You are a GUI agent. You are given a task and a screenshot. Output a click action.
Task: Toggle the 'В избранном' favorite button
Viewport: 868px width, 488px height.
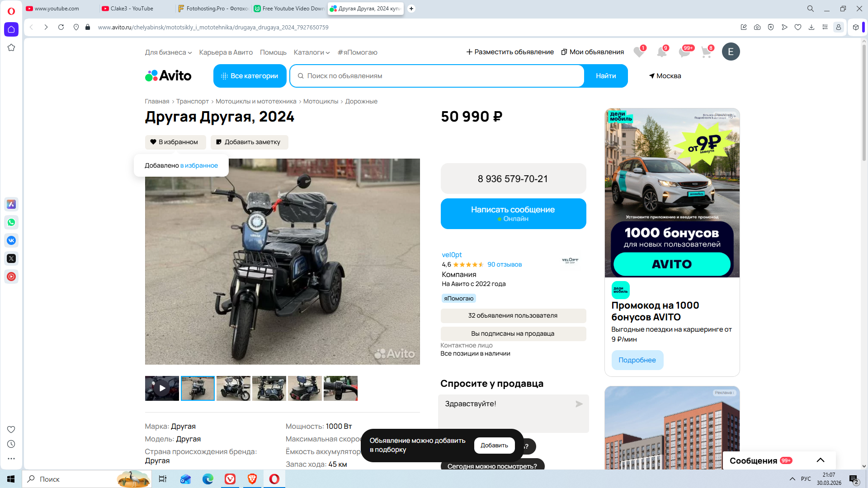175,142
